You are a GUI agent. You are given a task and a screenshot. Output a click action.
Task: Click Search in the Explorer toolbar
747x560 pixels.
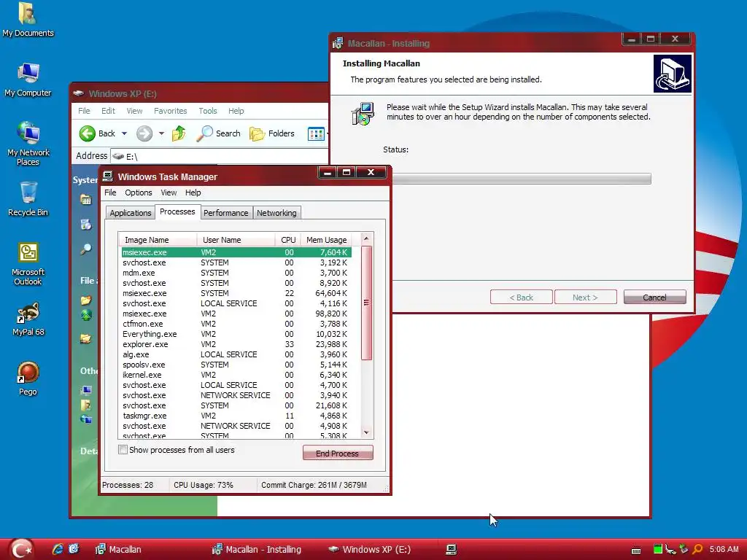coord(218,133)
